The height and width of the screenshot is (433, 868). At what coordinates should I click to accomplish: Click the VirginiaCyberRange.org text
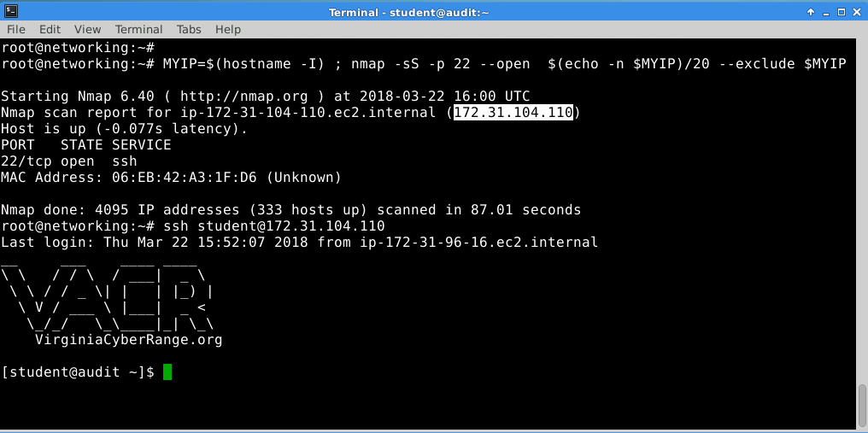click(x=128, y=339)
